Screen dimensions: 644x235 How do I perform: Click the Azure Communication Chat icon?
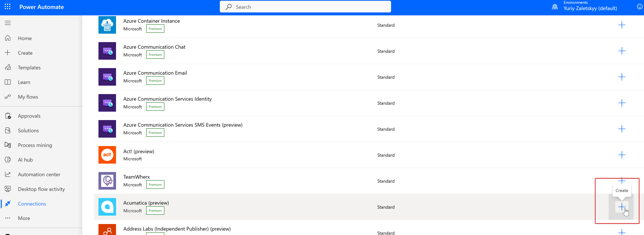pos(106,51)
